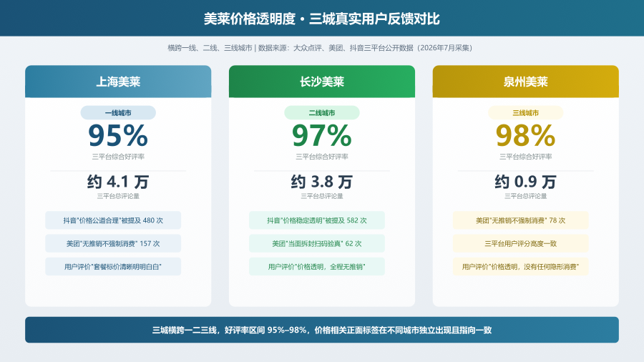The height and width of the screenshot is (362, 644).
Task: Click the 95% rating figure
Action: 118,135
